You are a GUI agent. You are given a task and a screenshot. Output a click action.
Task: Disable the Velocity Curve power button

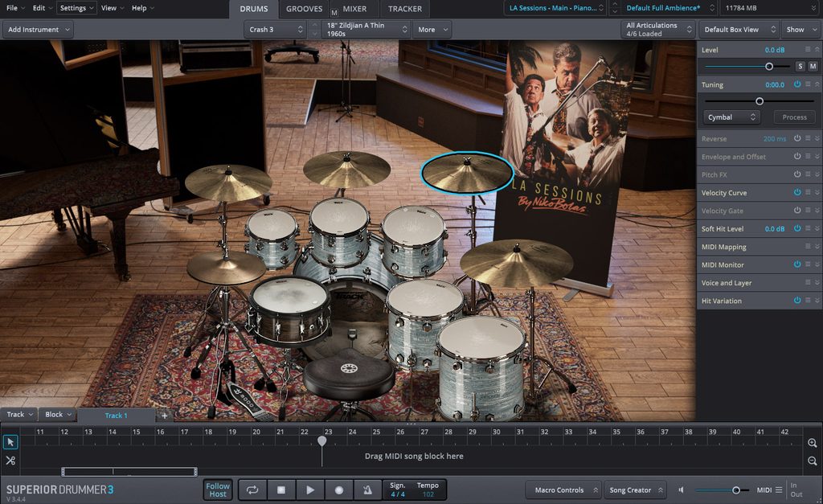point(797,192)
